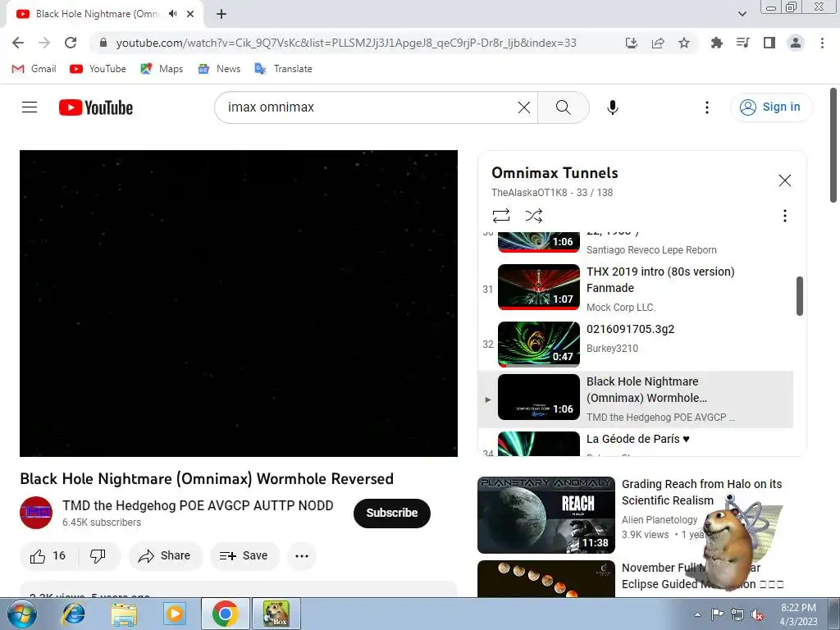Open Chrome three-dot menu

tap(822, 43)
